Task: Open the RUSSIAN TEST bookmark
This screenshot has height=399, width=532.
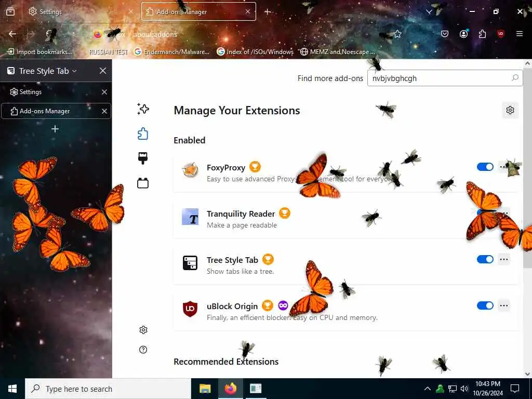Action: (108, 51)
